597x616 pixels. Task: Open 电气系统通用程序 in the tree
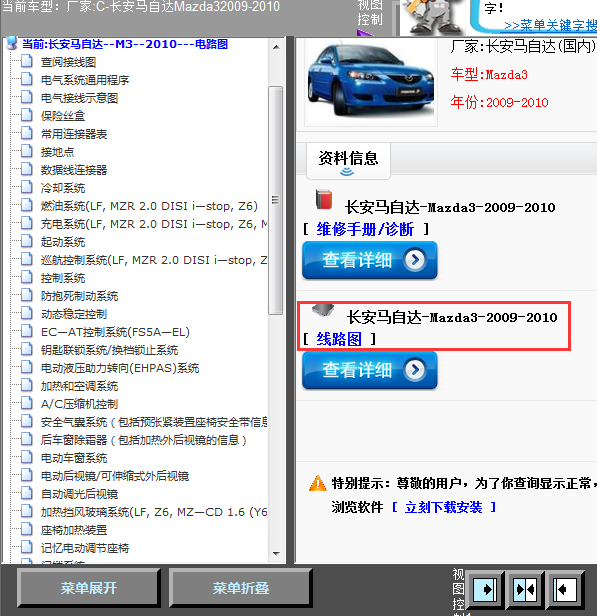(85, 80)
